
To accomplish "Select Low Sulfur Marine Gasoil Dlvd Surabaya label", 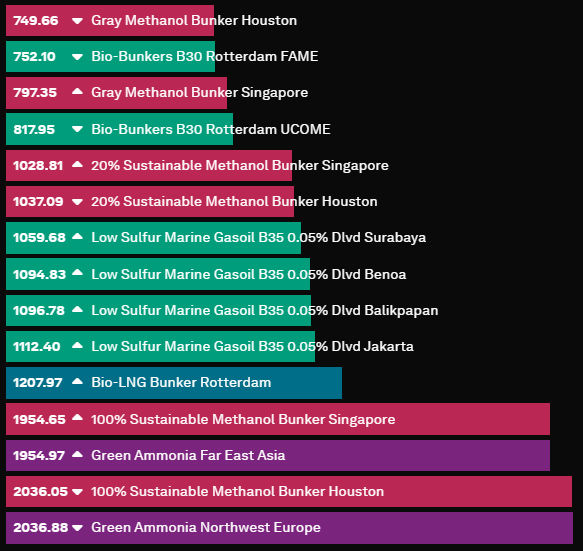I will 258,237.
